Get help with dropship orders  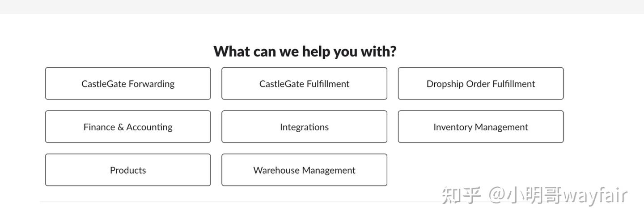tap(481, 84)
